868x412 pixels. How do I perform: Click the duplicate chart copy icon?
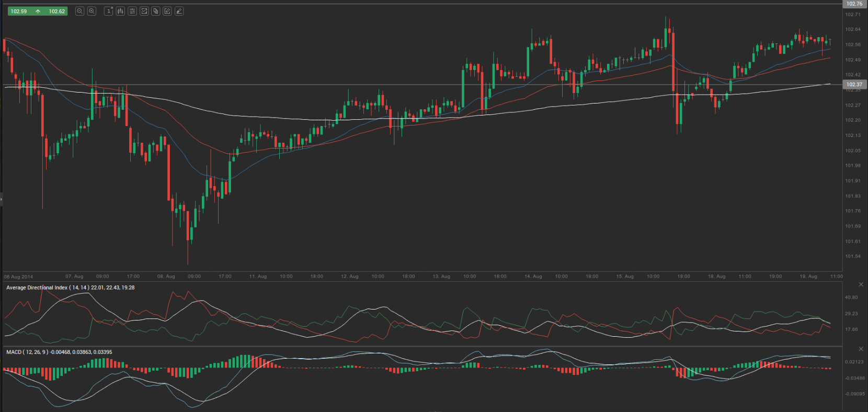point(156,11)
